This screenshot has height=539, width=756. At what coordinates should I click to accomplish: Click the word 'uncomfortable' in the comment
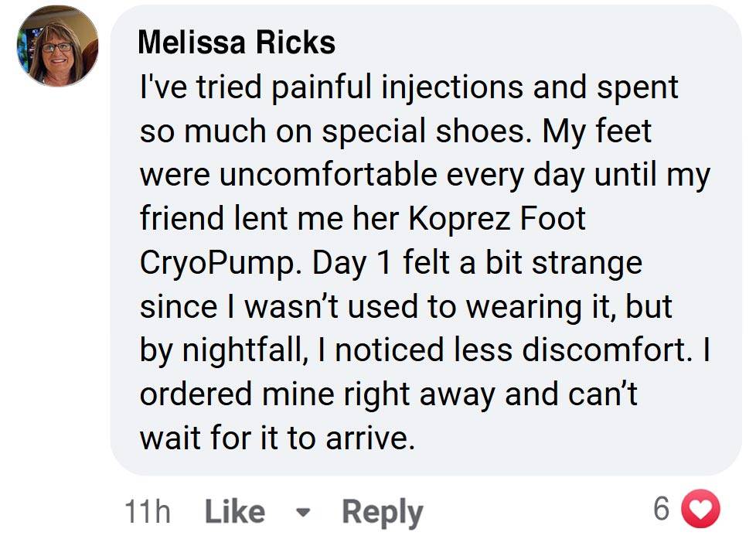coord(329,175)
